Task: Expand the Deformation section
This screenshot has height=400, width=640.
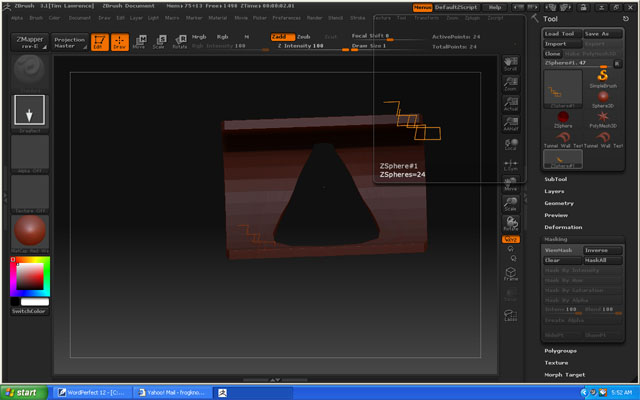Action: [x=563, y=227]
